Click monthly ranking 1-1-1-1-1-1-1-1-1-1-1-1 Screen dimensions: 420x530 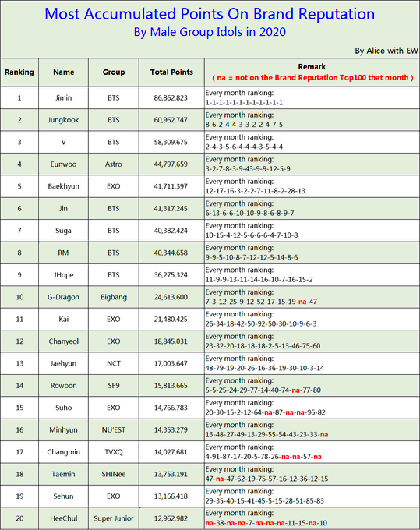[x=244, y=102]
